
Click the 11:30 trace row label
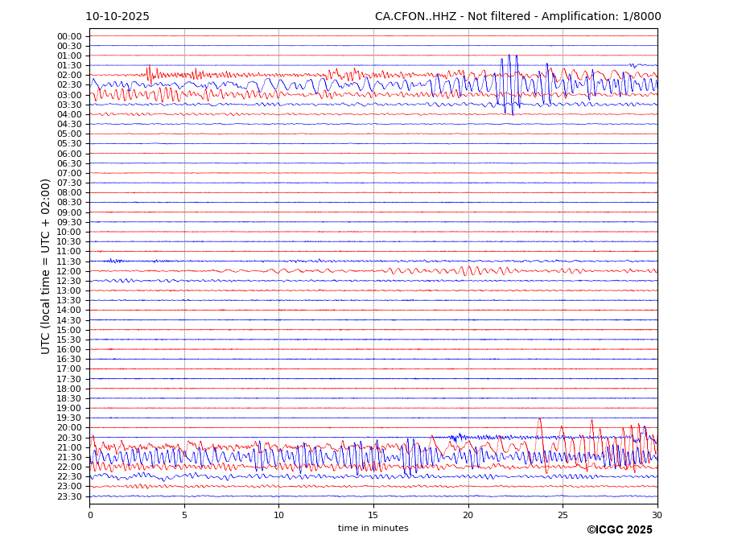69,261
